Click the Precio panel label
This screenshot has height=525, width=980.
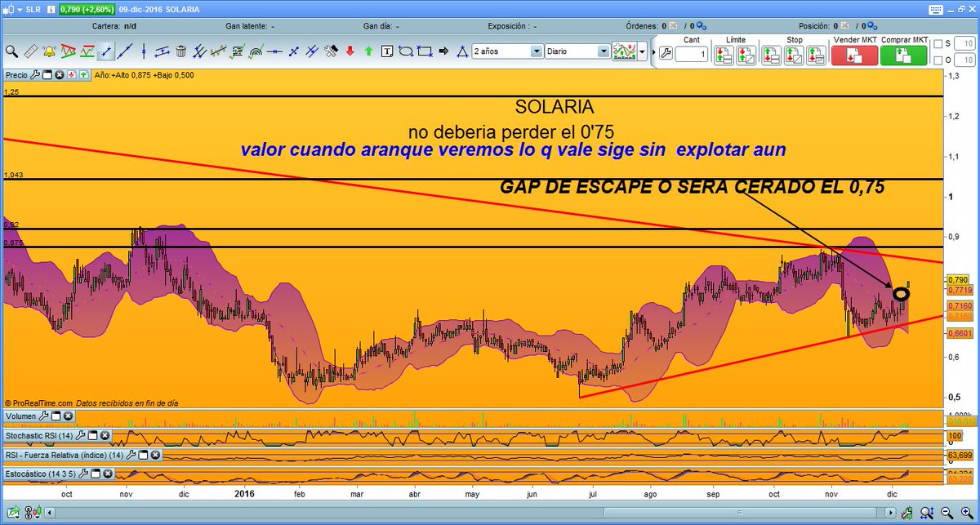point(16,75)
